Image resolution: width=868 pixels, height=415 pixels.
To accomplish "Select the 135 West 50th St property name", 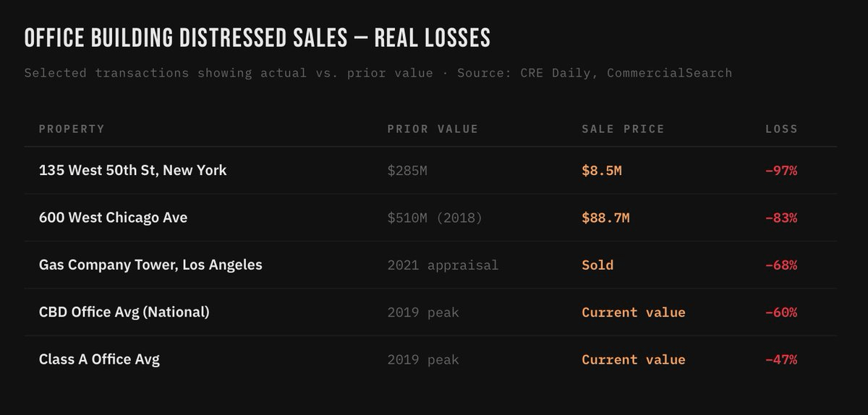I will [132, 171].
